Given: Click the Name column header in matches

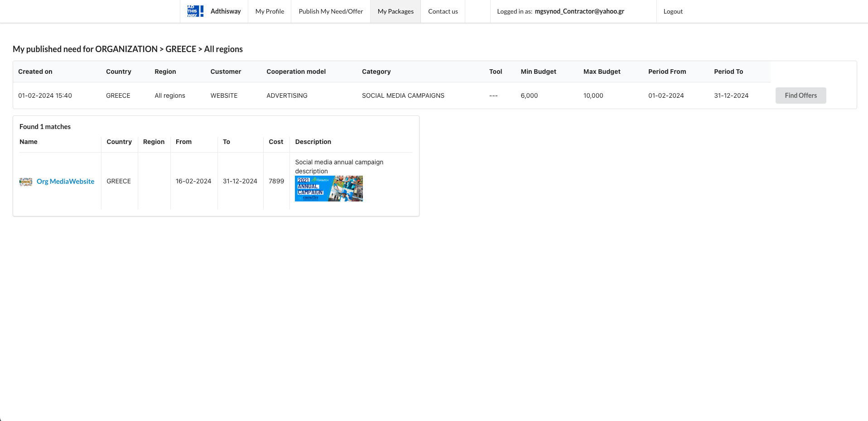Looking at the screenshot, I should pos(29,142).
